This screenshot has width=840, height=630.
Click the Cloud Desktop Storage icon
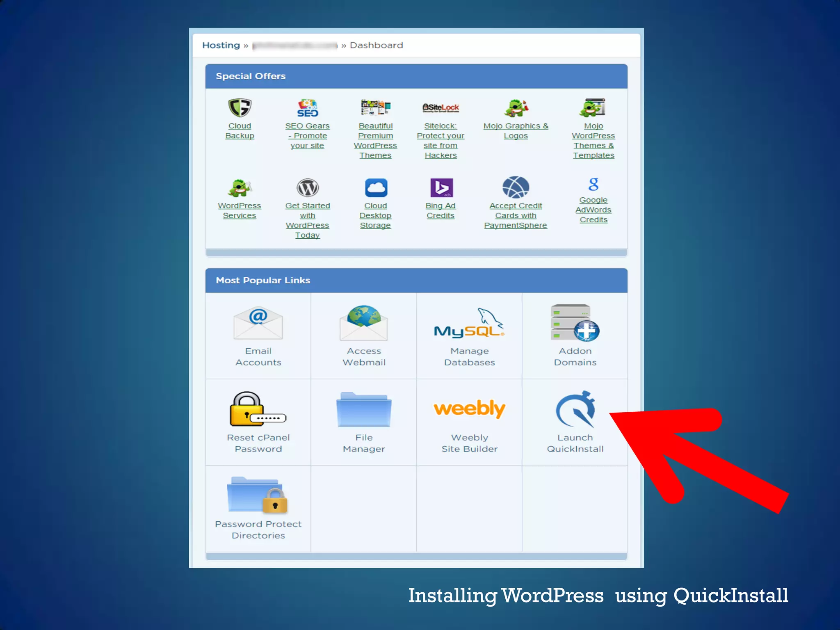[x=376, y=188]
